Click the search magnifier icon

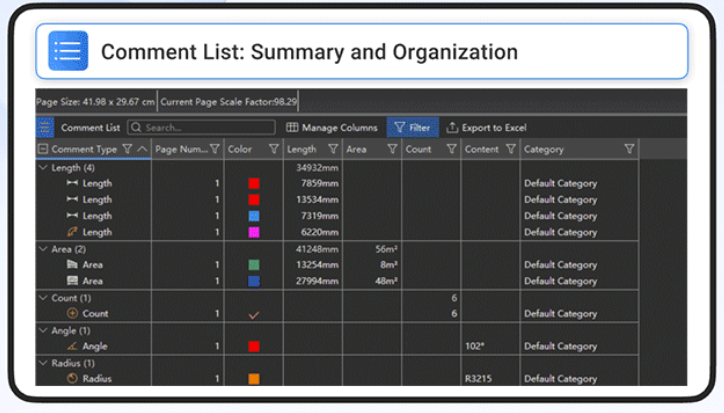136,128
